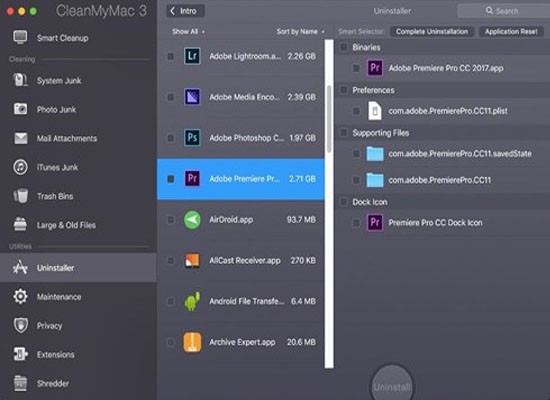Select Shredder icon in sidebar

[x=20, y=383]
